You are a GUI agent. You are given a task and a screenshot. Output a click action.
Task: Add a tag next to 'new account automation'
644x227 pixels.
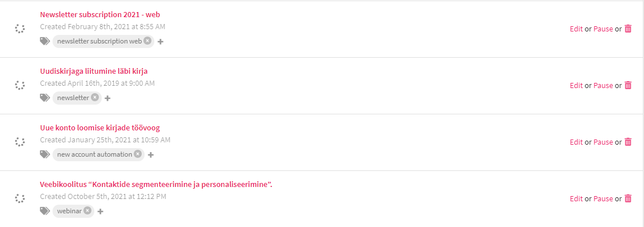(x=151, y=154)
